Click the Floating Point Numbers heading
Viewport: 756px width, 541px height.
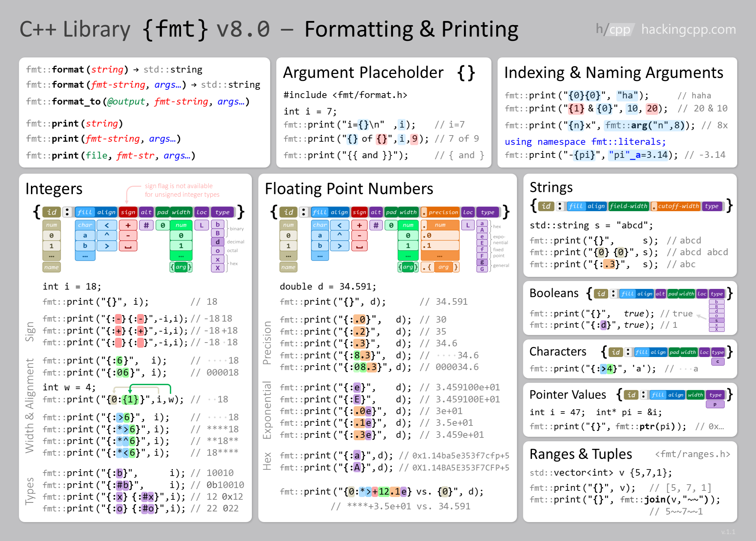pyautogui.click(x=349, y=189)
